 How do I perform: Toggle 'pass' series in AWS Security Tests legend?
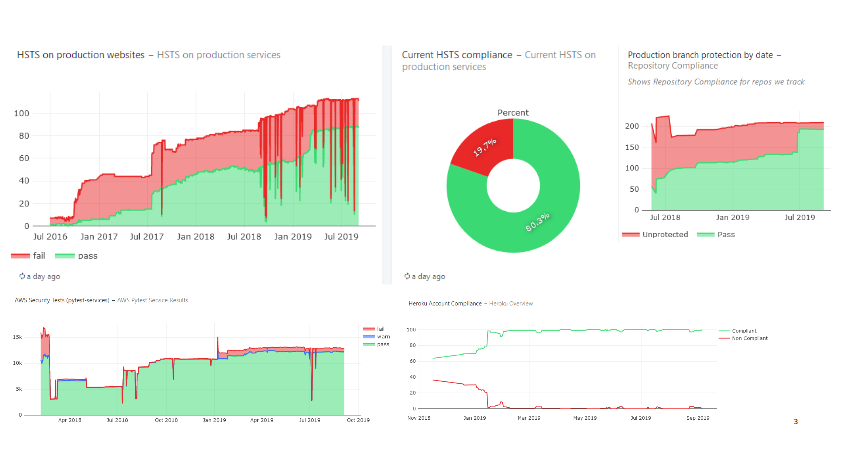(376, 344)
